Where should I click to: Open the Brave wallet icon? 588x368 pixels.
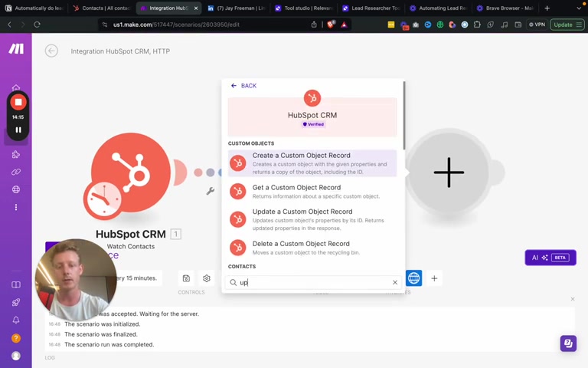coord(518,25)
